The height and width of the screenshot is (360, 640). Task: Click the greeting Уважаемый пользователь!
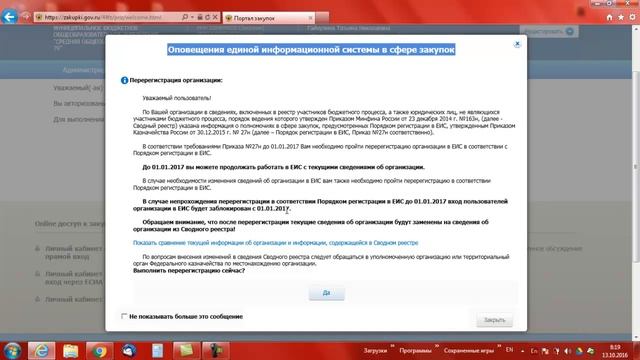(177, 98)
